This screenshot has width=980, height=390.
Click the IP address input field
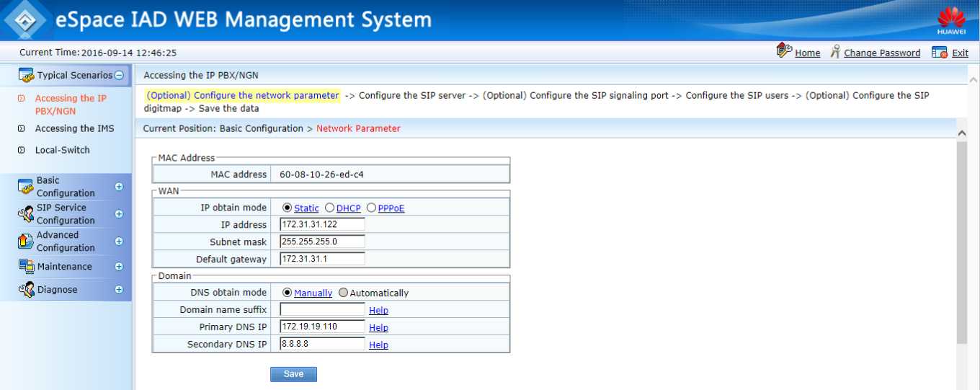[x=322, y=224]
